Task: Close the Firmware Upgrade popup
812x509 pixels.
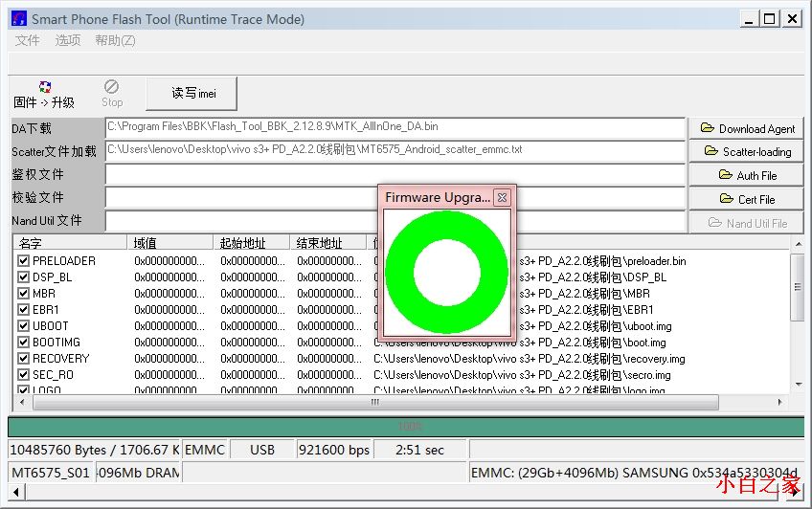Action: (x=502, y=197)
